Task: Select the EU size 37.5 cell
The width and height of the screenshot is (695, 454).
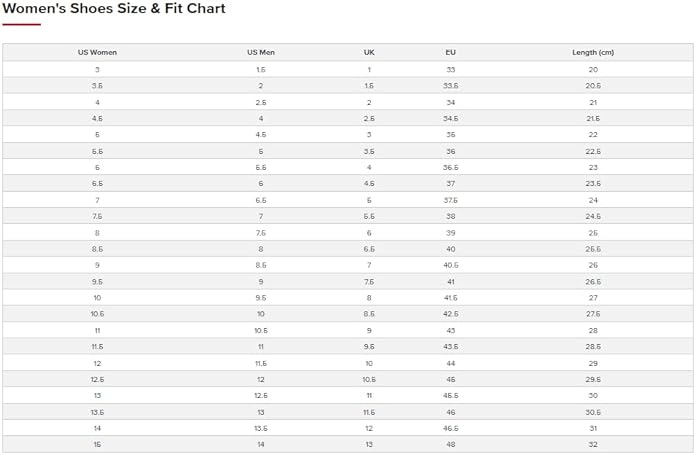Action: point(450,200)
